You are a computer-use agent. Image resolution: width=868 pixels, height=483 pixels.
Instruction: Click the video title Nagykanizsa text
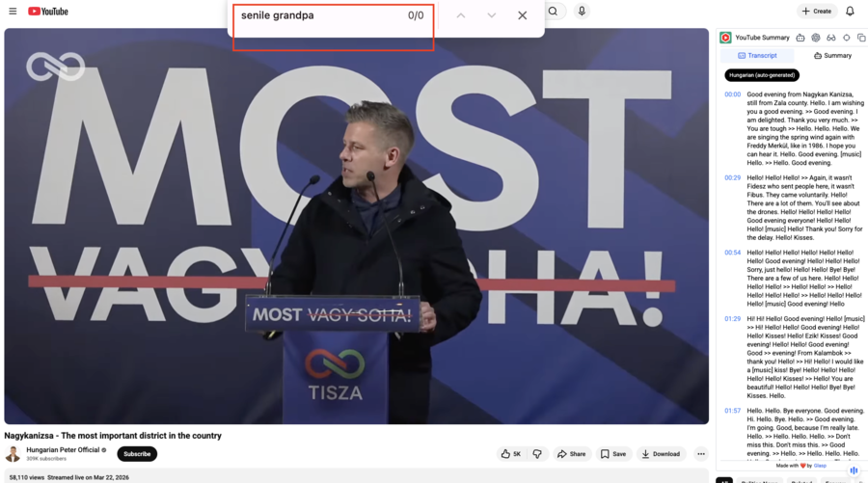(113, 436)
